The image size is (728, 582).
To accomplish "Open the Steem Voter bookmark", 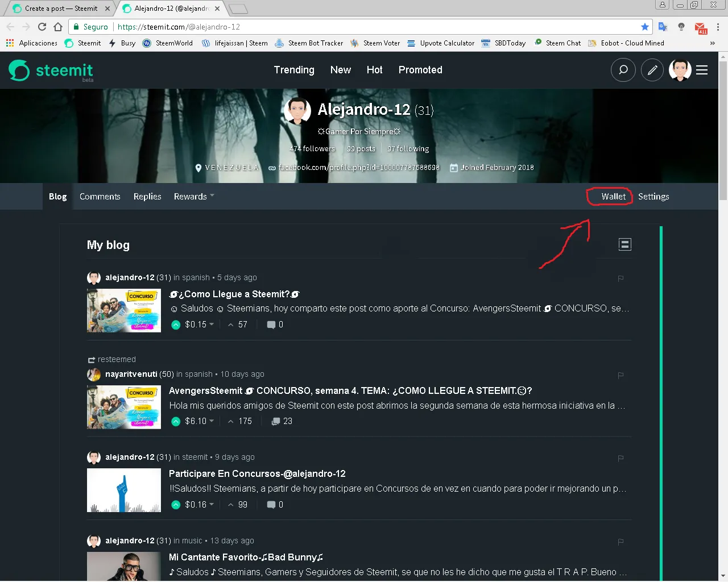I will tap(375, 43).
